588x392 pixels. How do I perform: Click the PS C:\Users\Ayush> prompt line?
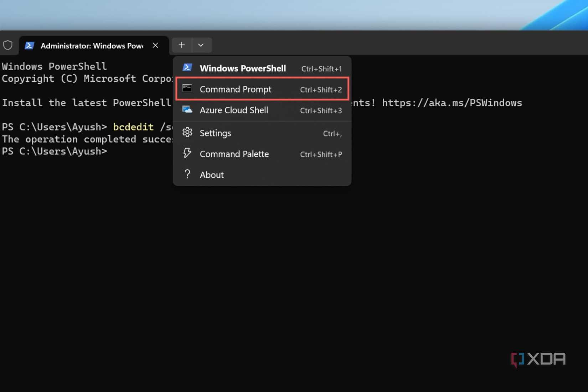(x=55, y=151)
